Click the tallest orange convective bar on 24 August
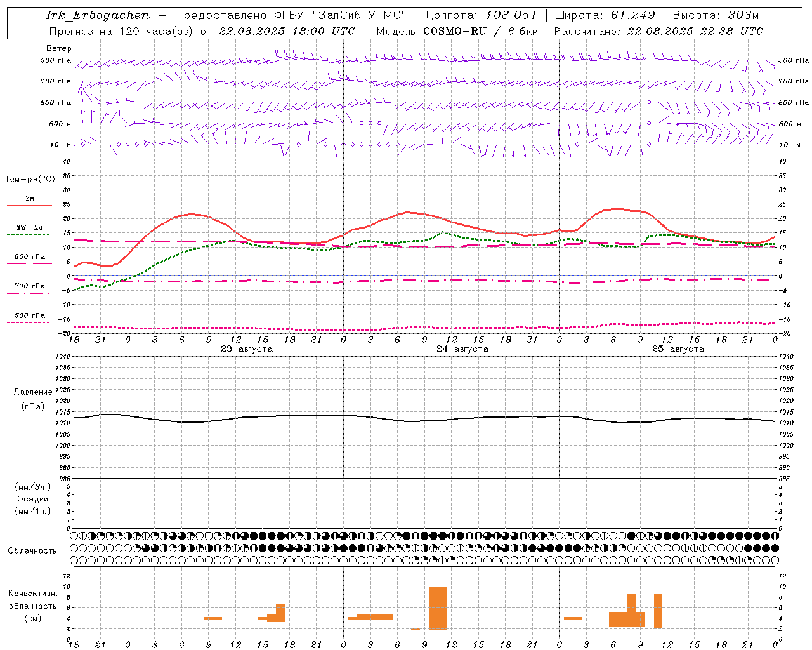This screenshot has height=650, width=812. (438, 608)
